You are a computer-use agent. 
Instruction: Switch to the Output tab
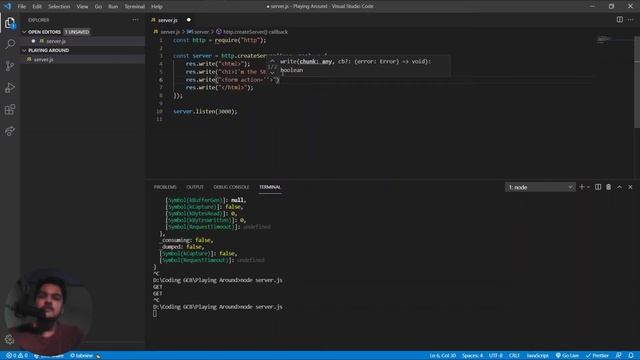click(x=195, y=187)
